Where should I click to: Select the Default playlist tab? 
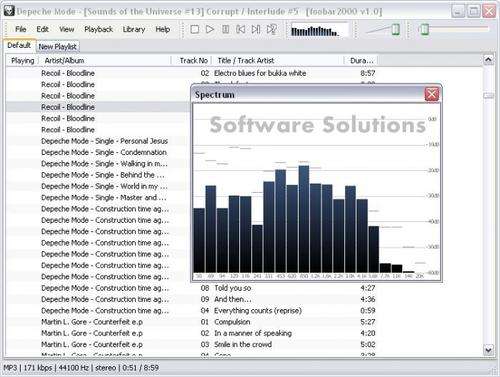coord(19,45)
